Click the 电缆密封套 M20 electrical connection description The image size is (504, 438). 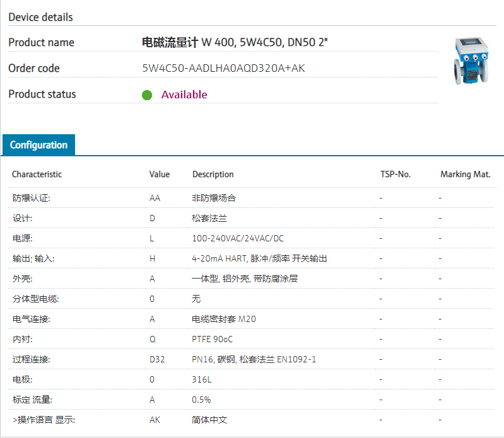(x=223, y=319)
